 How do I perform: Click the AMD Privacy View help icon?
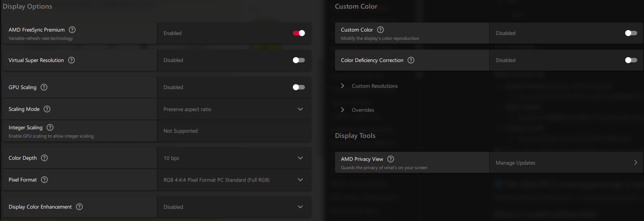[x=391, y=159]
